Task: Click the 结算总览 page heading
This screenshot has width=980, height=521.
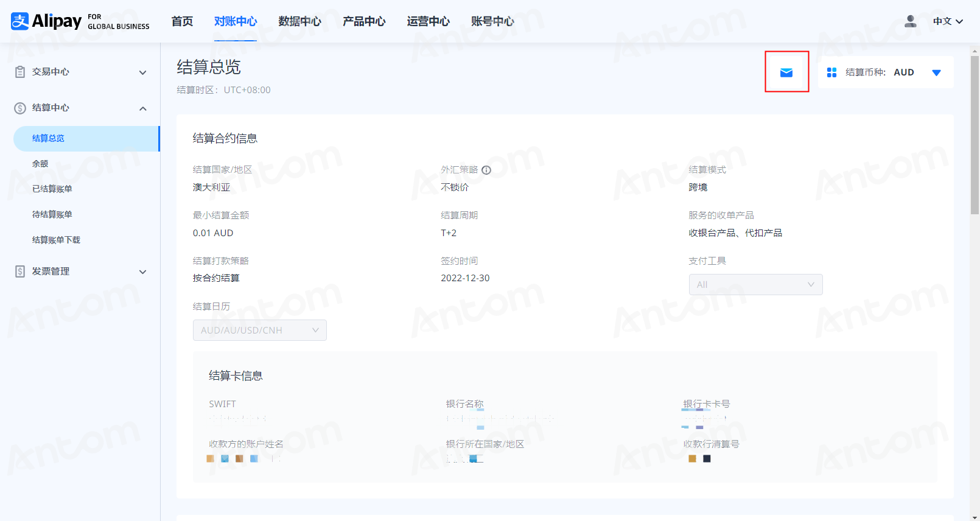Action: pyautogui.click(x=209, y=67)
